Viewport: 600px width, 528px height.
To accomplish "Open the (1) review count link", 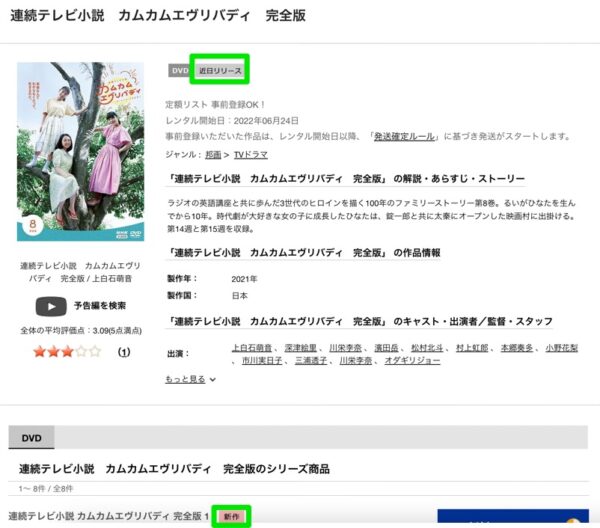I will pyautogui.click(x=124, y=352).
